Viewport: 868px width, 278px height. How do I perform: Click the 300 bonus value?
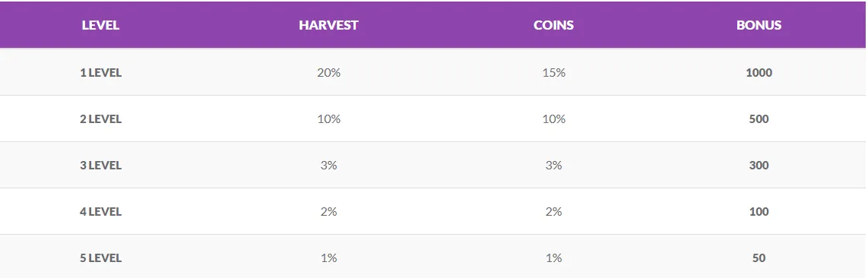pos(759,166)
